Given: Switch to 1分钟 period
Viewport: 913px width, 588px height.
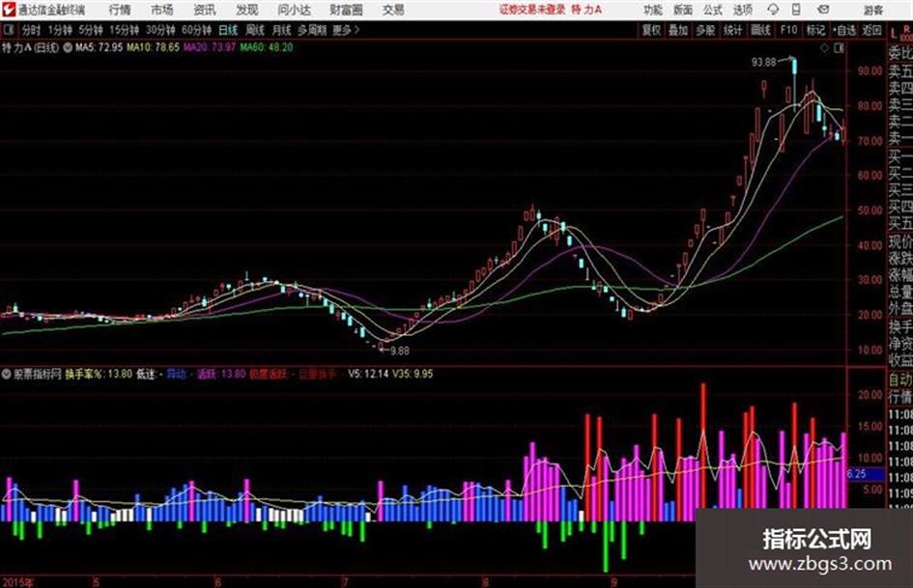Looking at the screenshot, I should (60, 30).
